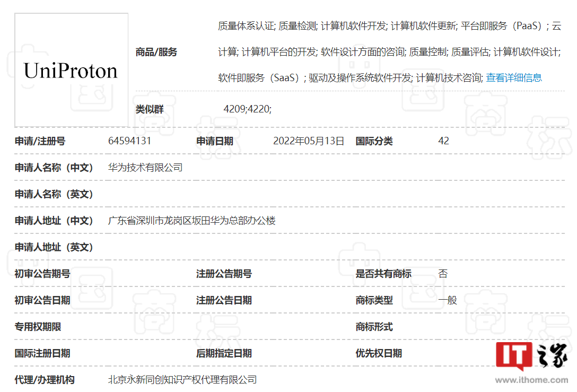Image resolution: width=577 pixels, height=392 pixels.
Task: Click the 否 value for shared trademark
Action: point(443,274)
